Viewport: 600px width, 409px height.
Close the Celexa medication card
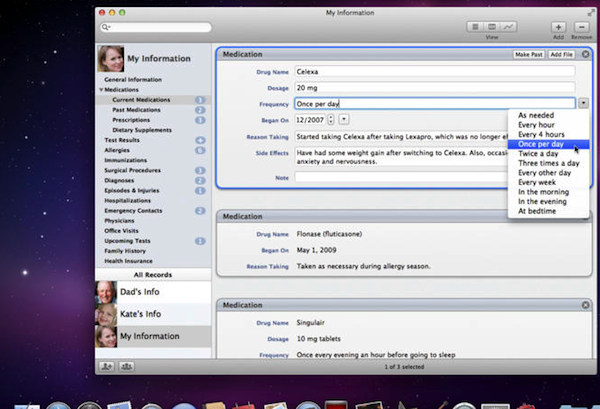[585, 53]
